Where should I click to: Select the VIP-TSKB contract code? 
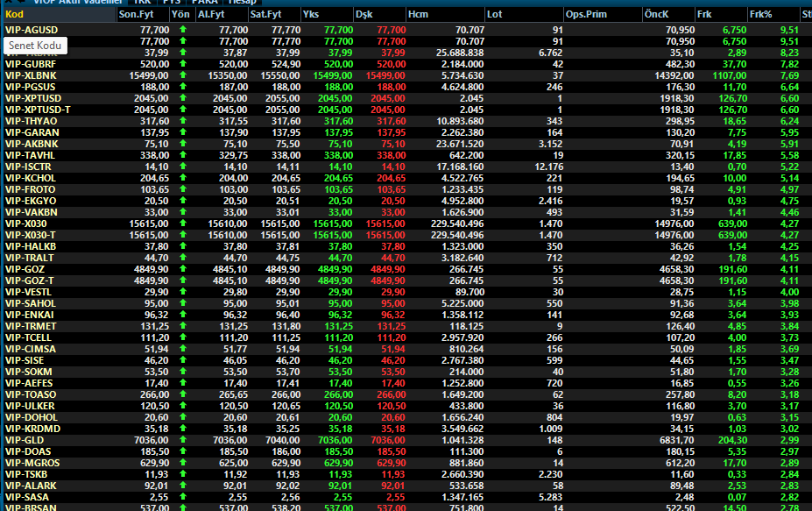[26, 475]
